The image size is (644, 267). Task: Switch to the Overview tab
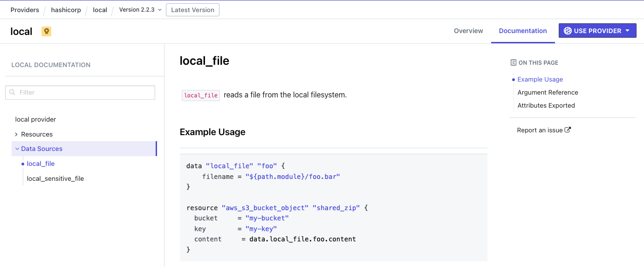pyautogui.click(x=468, y=31)
